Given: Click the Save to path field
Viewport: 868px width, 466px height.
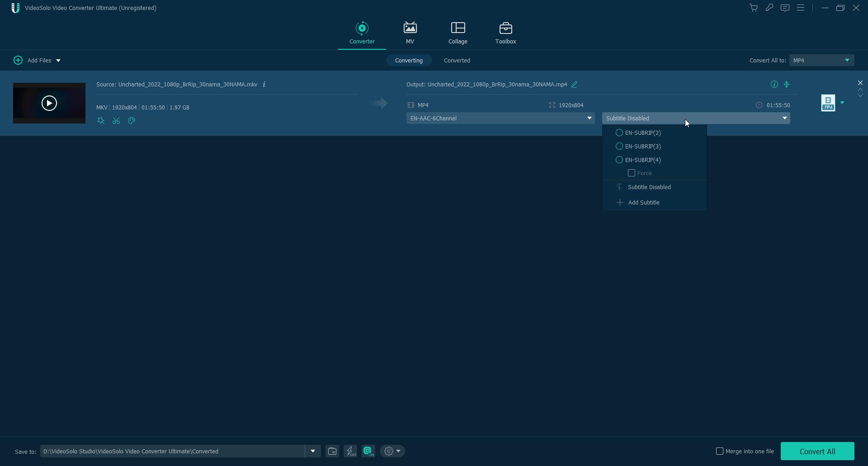Looking at the screenshot, I should coord(173,451).
